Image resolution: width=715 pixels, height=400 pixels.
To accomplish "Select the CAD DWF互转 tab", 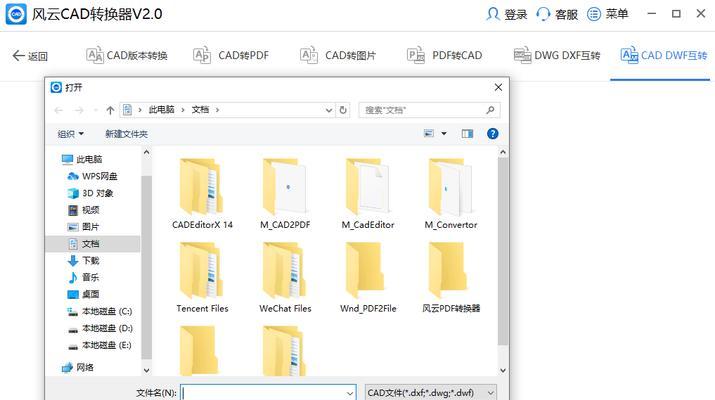I will pos(664,56).
